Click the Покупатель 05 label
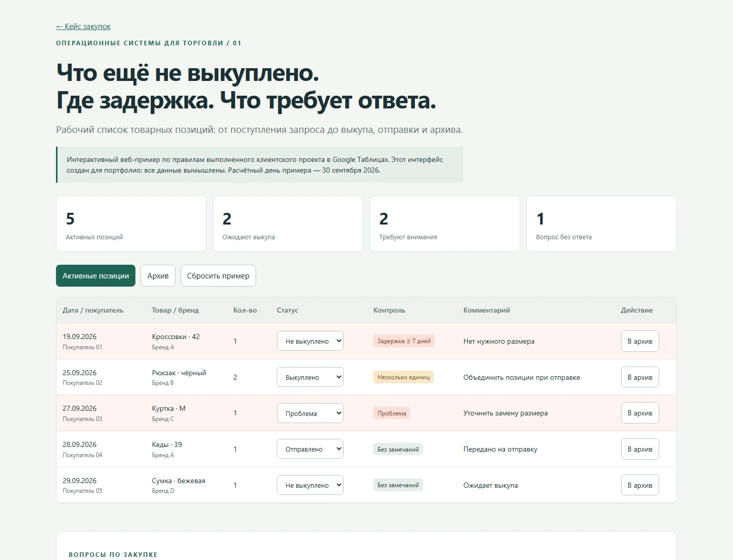 coord(82,491)
